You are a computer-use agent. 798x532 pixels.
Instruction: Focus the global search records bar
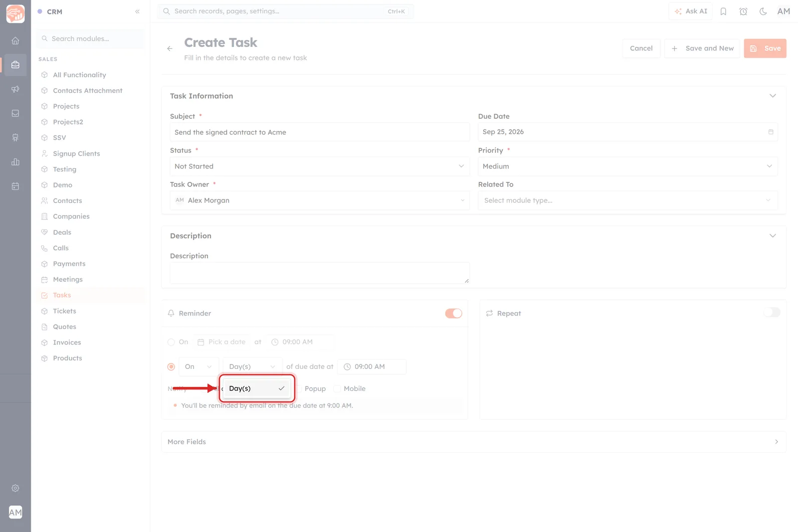pos(285,11)
